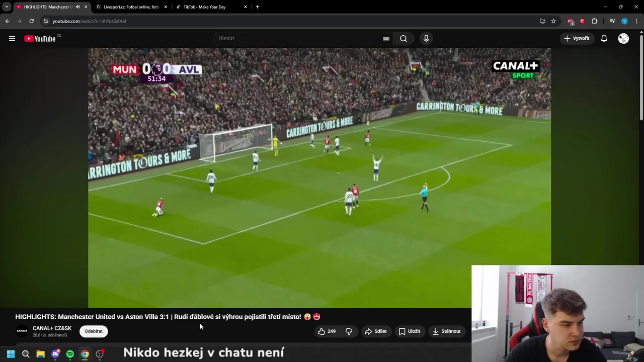Image resolution: width=644 pixels, height=362 pixels.
Task: Open Chrome from the taskbar
Action: [85, 354]
